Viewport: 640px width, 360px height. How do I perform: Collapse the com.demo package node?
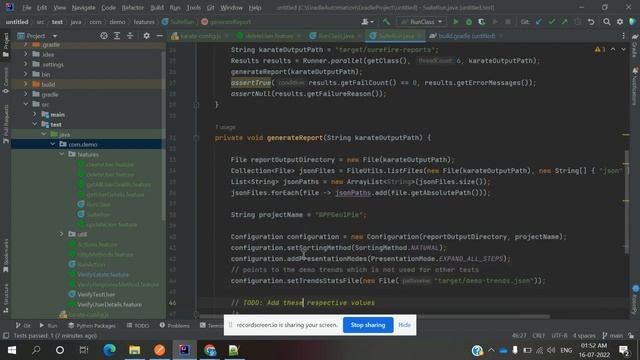(x=53, y=144)
